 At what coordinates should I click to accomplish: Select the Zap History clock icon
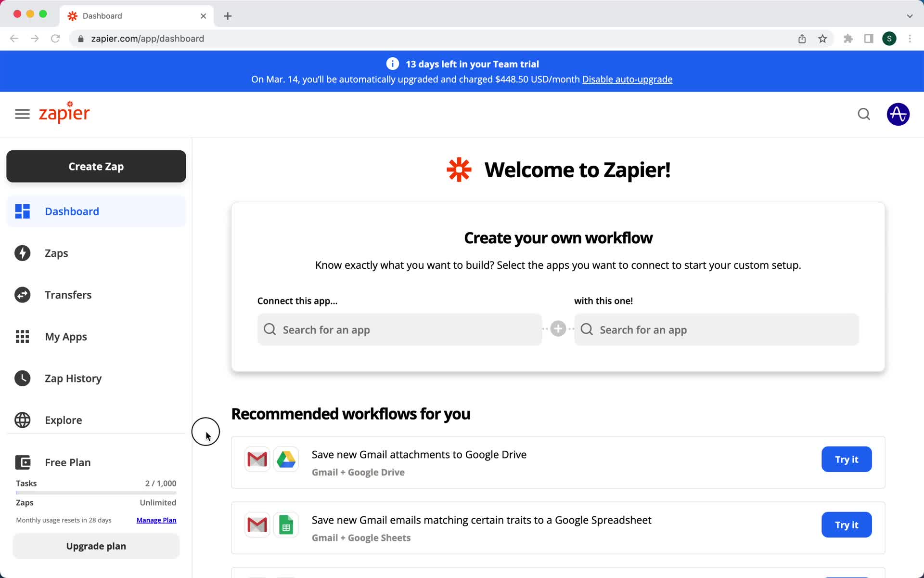[23, 378]
